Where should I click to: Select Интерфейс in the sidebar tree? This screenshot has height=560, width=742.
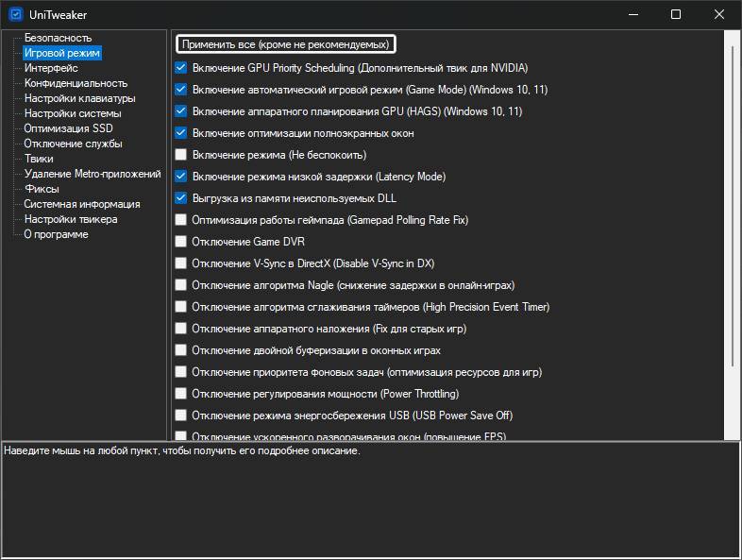51,68
